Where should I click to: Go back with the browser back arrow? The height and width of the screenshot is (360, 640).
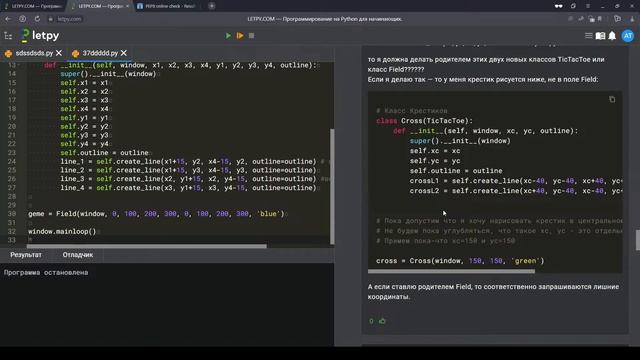(8, 19)
